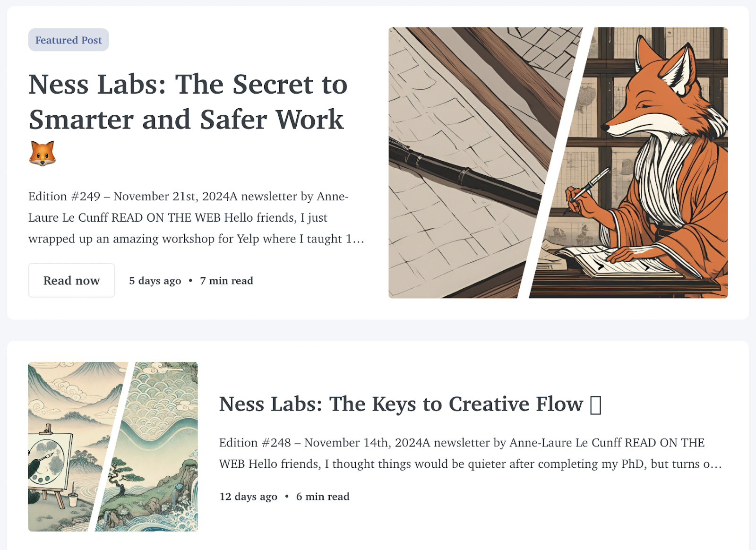The height and width of the screenshot is (550, 756).
Task: Click the Edition #249 excerpt text
Action: click(189, 217)
